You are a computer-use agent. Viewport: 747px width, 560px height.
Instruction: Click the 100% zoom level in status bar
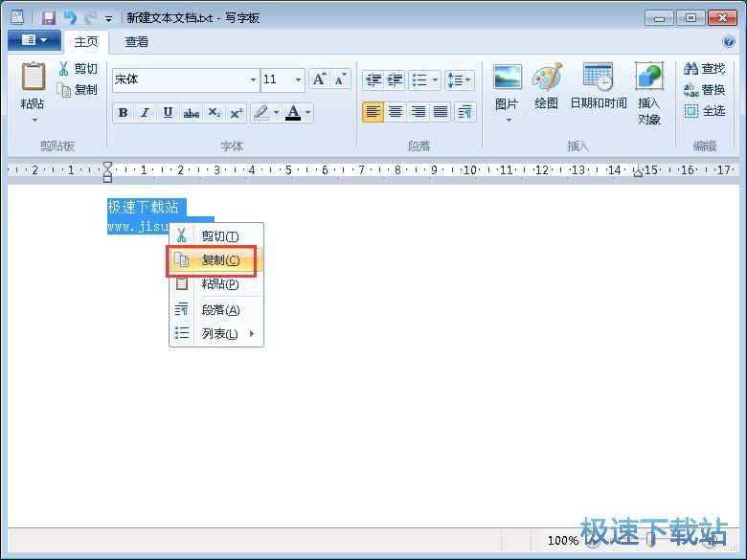click(x=562, y=541)
